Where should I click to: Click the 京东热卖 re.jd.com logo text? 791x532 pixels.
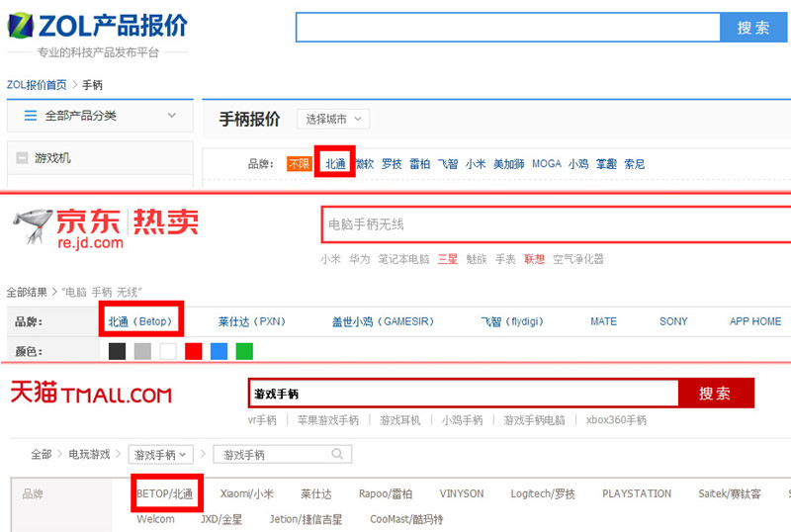128,228
